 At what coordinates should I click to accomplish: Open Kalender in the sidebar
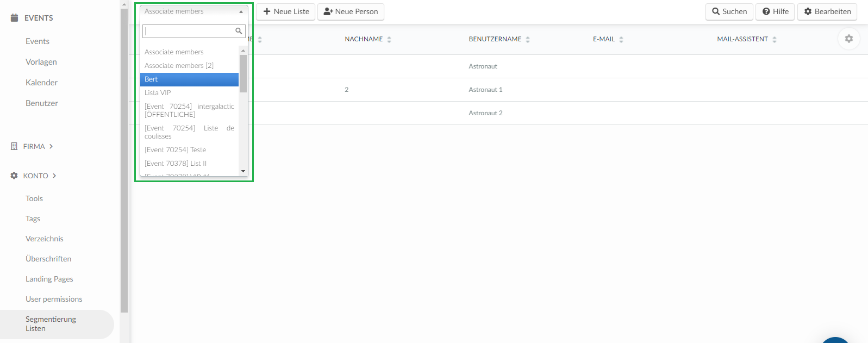(41, 83)
